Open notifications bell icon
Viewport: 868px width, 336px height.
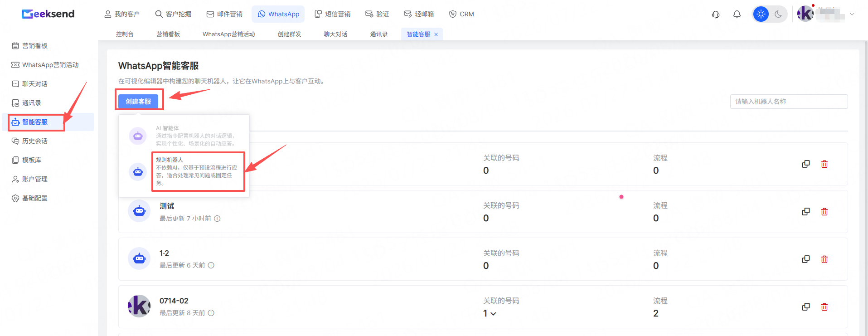[x=737, y=15]
